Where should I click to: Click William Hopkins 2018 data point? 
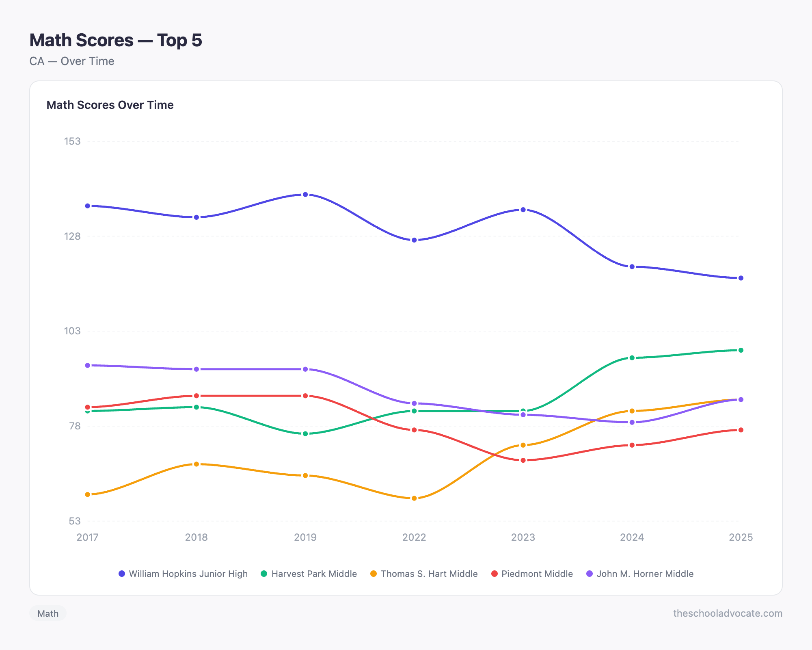pos(197,217)
